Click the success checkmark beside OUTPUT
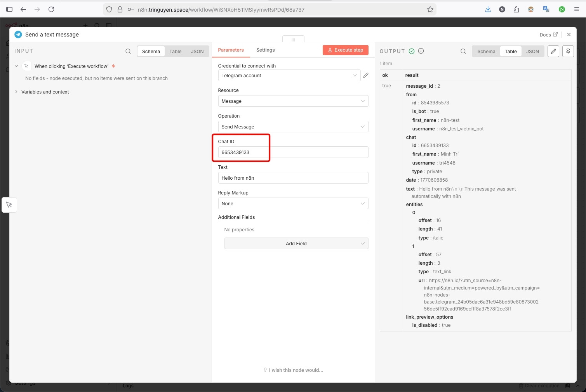586x392 pixels. coord(411,51)
